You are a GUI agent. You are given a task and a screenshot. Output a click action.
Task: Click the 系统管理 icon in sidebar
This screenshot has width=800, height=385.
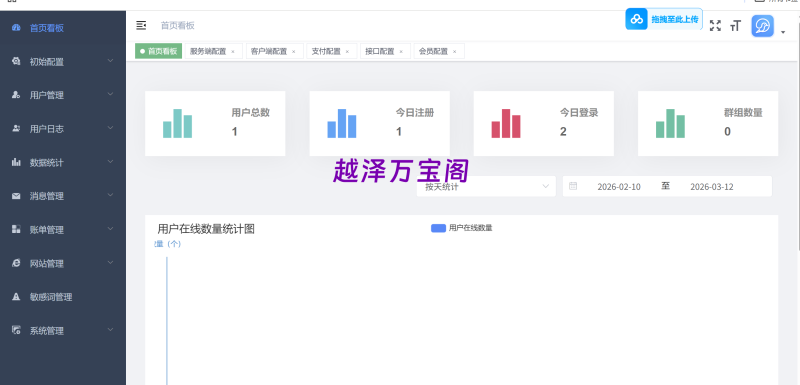click(x=16, y=330)
